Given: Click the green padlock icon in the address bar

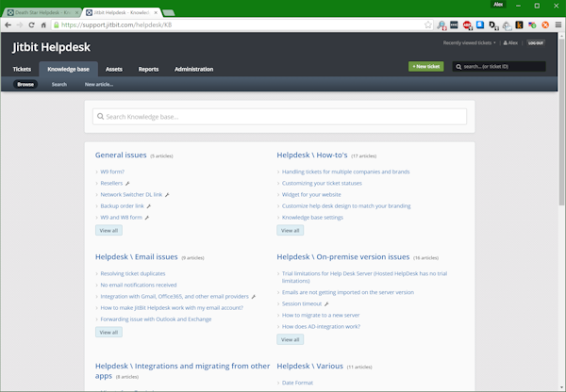Looking at the screenshot, I should click(56, 24).
